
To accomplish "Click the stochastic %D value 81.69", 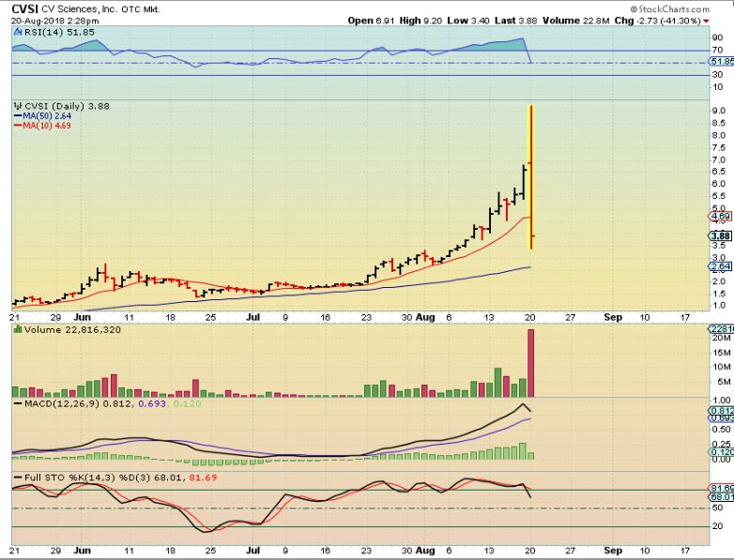I will tap(202, 477).
